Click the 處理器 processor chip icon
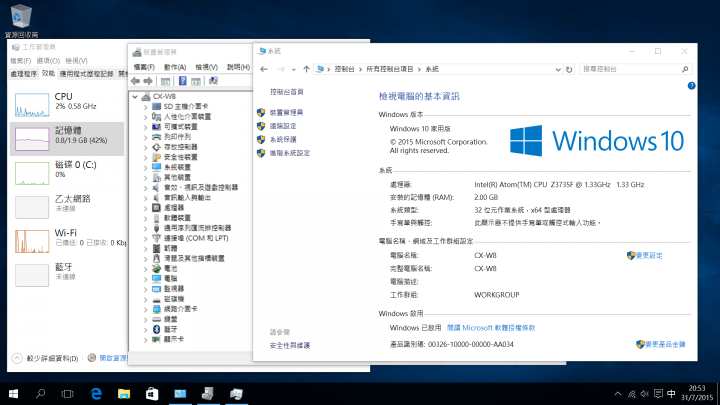The width and height of the screenshot is (720, 405). tap(156, 208)
